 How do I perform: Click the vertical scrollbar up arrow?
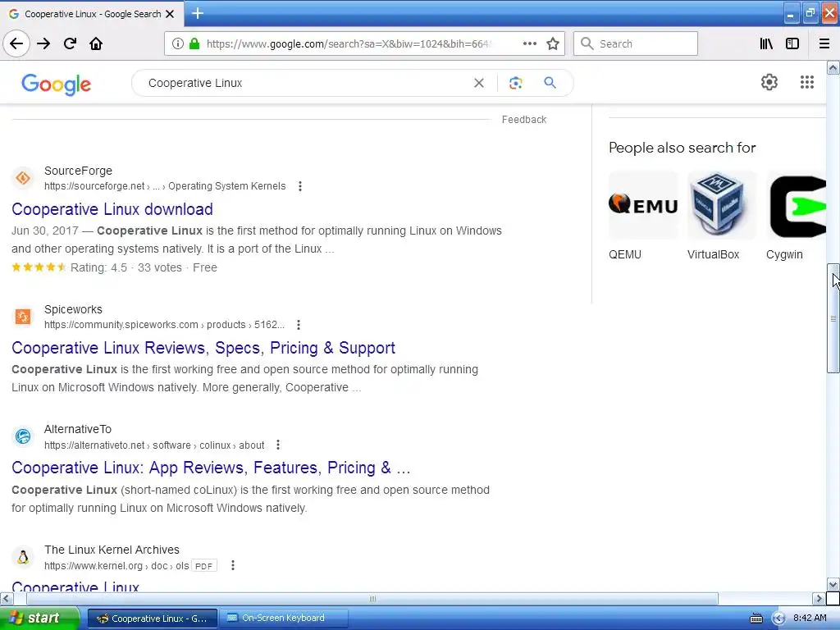click(x=833, y=67)
